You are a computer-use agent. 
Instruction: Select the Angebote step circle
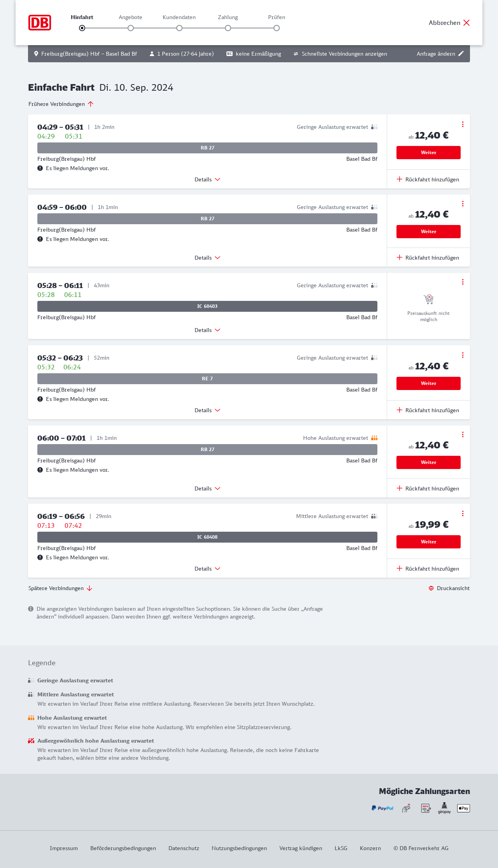tap(131, 28)
